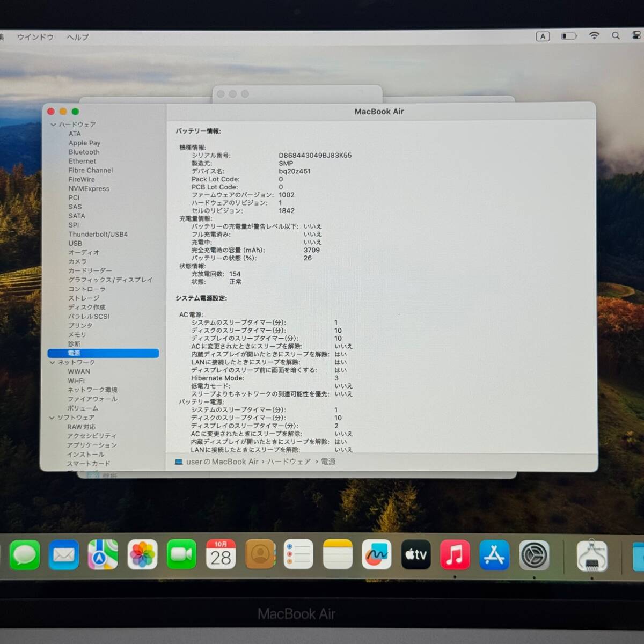
Task: Open the Apple TV app from the Dock
Action: point(416,555)
